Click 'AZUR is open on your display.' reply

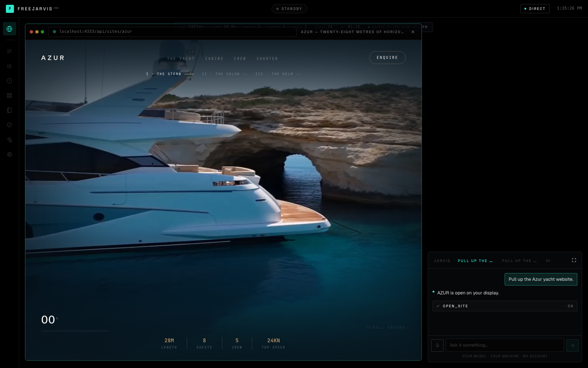pos(468,293)
